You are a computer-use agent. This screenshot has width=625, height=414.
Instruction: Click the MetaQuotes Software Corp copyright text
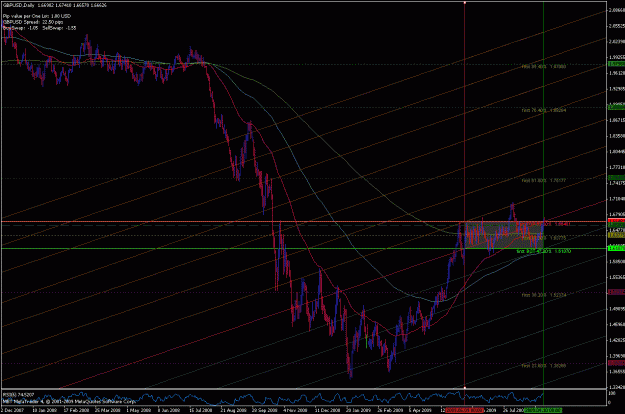pos(70,401)
